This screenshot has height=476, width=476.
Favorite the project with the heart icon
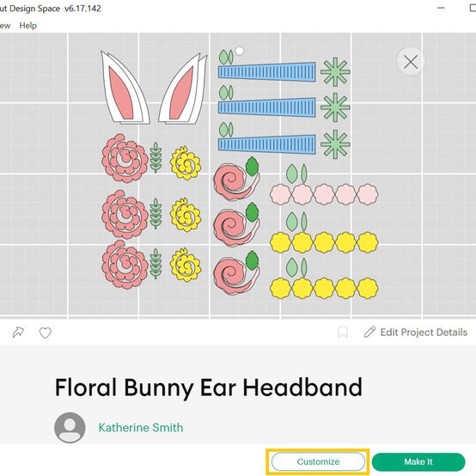click(46, 333)
